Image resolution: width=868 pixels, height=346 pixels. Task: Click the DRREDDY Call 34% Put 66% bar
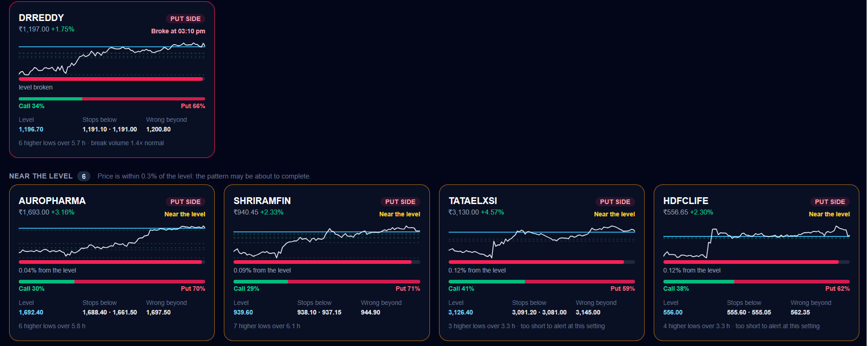click(x=112, y=99)
